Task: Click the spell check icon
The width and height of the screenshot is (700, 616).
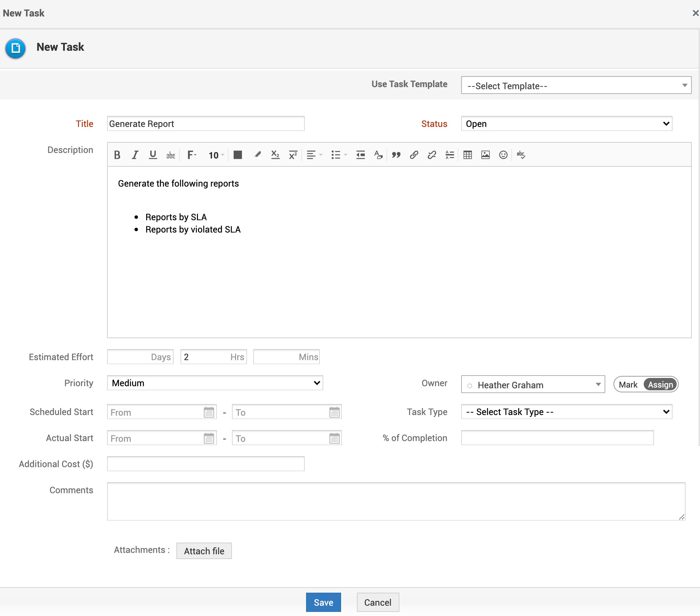Action: coord(521,155)
